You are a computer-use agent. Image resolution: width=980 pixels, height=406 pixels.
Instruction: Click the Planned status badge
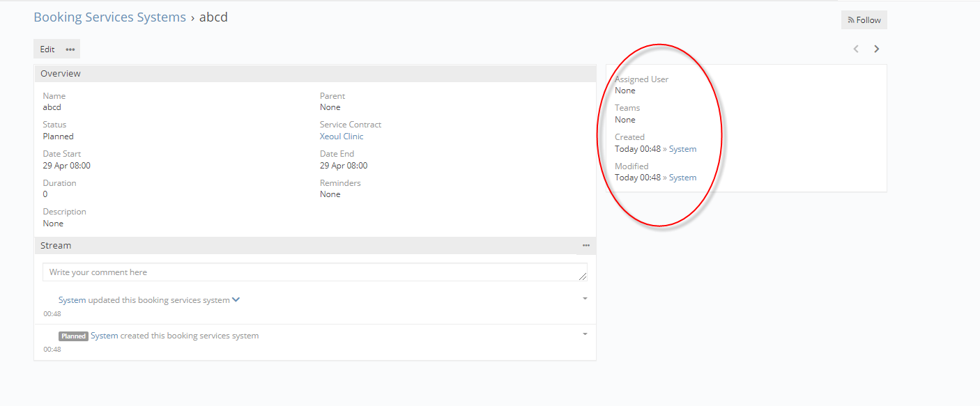pyautogui.click(x=73, y=336)
